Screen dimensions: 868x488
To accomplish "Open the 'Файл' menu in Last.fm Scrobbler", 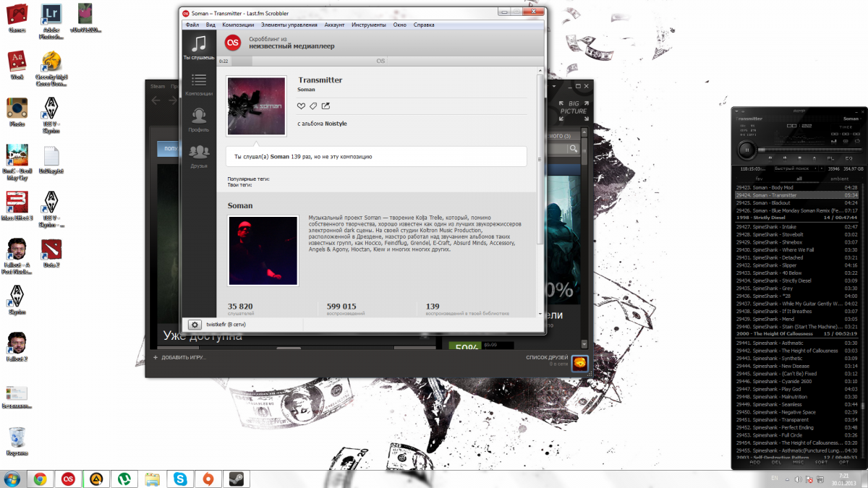I will [192, 25].
